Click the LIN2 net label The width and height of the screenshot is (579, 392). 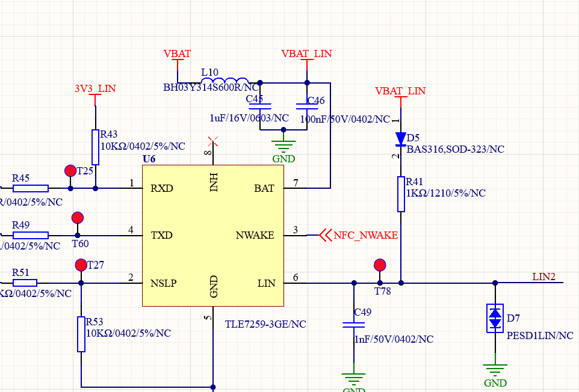coord(543,277)
